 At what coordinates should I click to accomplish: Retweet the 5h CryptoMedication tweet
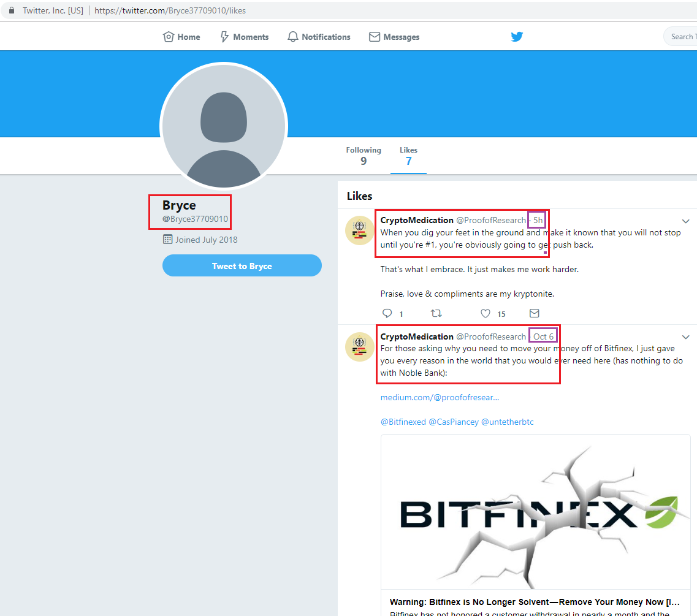tap(436, 313)
